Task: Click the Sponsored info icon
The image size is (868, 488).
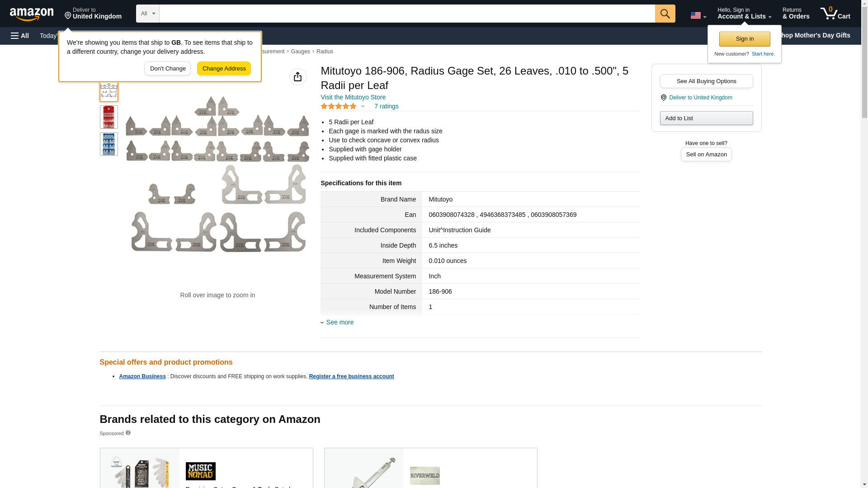Action: [128, 433]
